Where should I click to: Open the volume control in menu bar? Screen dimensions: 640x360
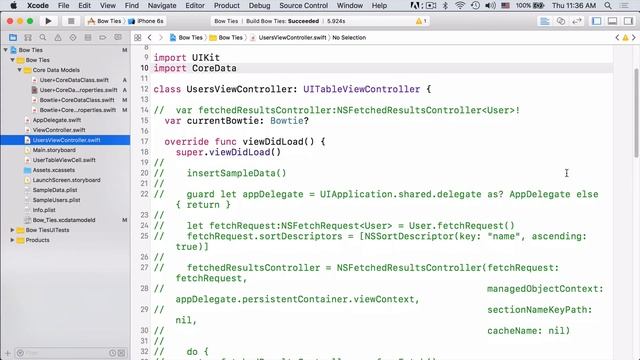pos(491,6)
